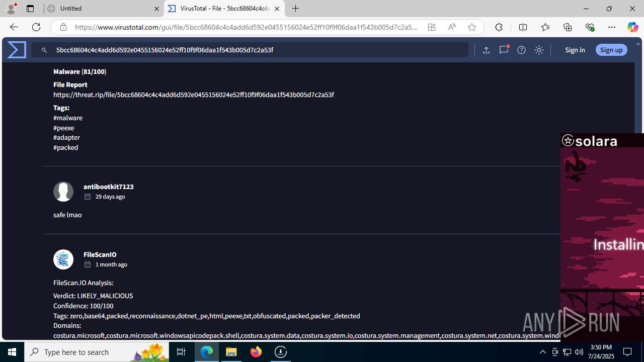Click the #peexe tag
The height and width of the screenshot is (362, 644).
click(x=64, y=128)
